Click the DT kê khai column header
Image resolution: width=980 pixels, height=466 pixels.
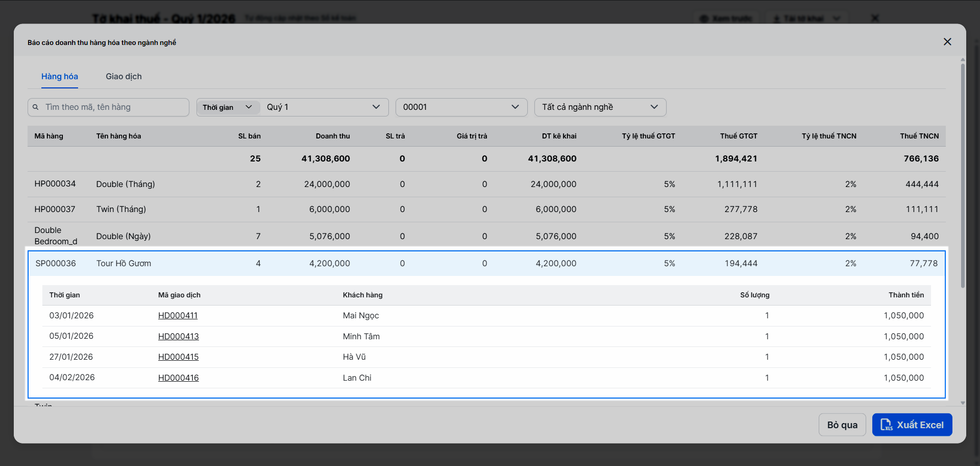[559, 136]
